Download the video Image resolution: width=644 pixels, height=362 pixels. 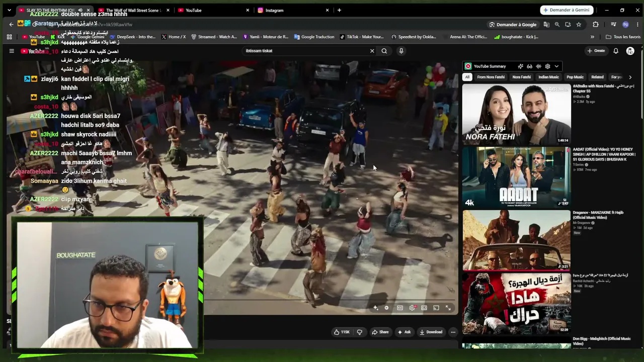pos(431,332)
